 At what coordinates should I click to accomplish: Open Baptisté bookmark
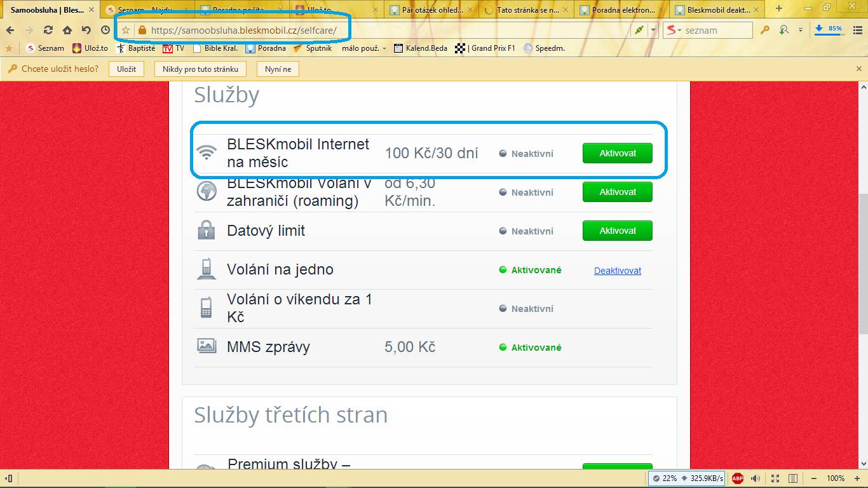[136, 48]
